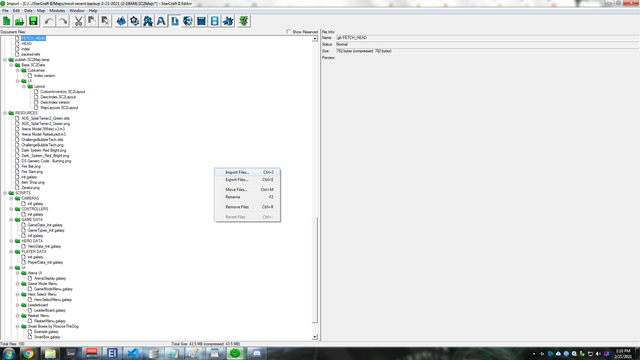
Task: Click the Paste toolbar icon
Action: pos(105,21)
